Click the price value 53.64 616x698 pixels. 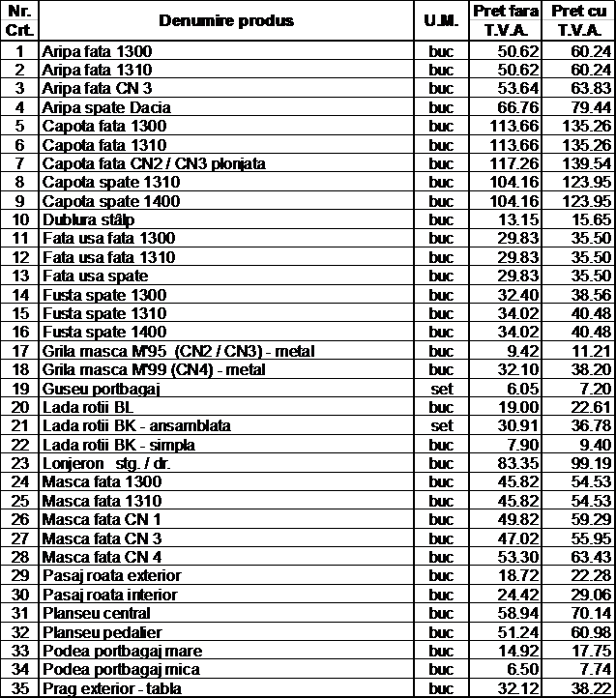(x=518, y=88)
